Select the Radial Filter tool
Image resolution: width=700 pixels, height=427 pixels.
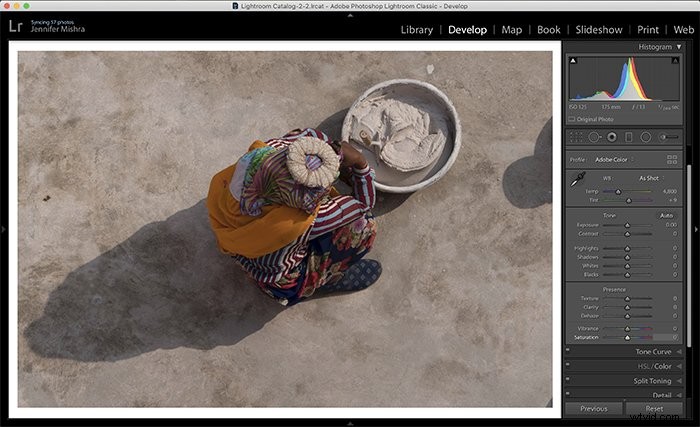(x=646, y=137)
